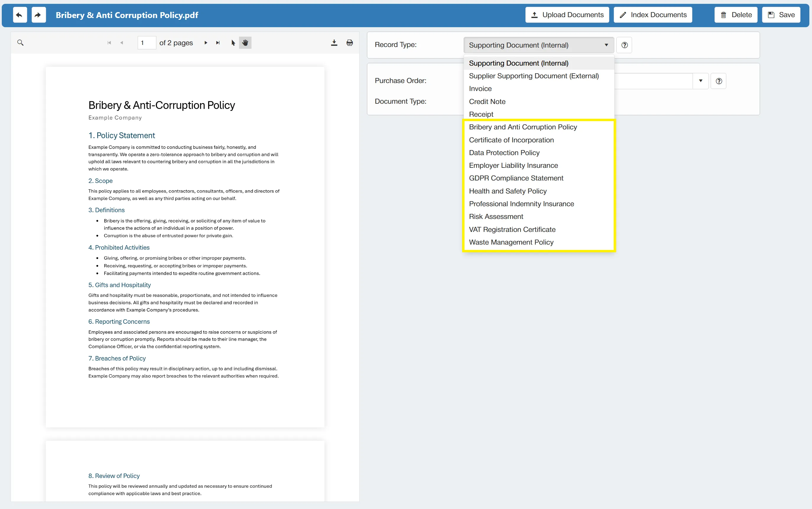Save the document record

click(x=781, y=15)
